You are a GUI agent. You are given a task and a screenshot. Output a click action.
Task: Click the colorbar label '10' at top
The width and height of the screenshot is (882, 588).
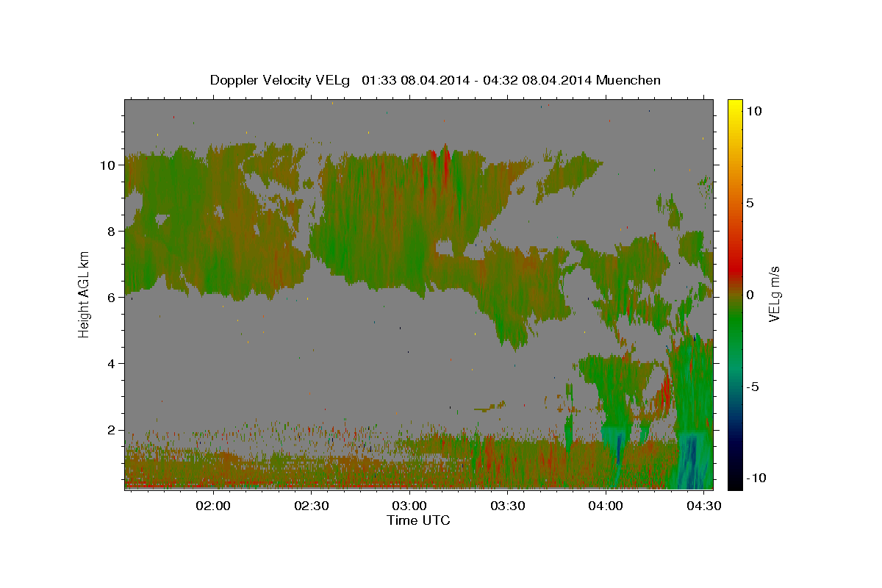(x=753, y=111)
